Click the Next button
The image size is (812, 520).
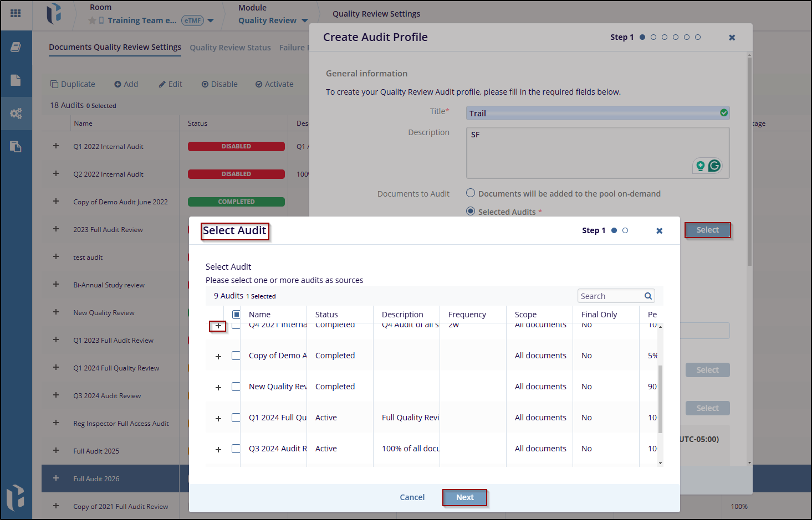[464, 497]
